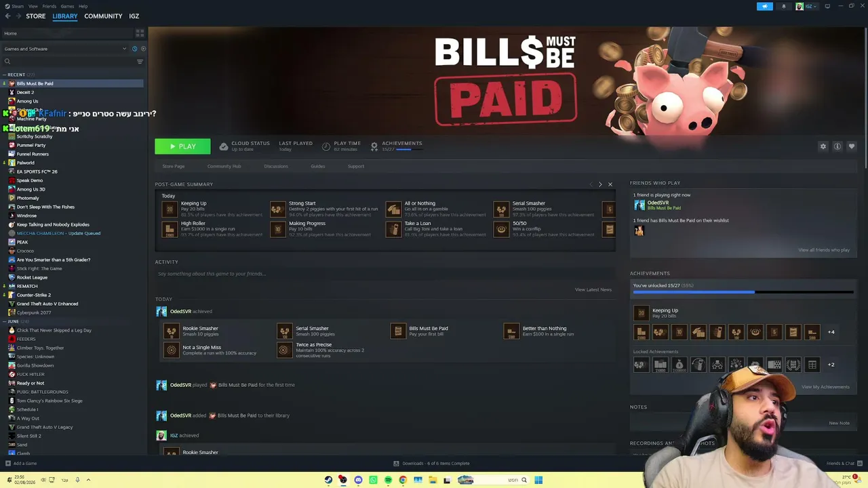
Task: Open the game's Store Page link
Action: click(174, 166)
